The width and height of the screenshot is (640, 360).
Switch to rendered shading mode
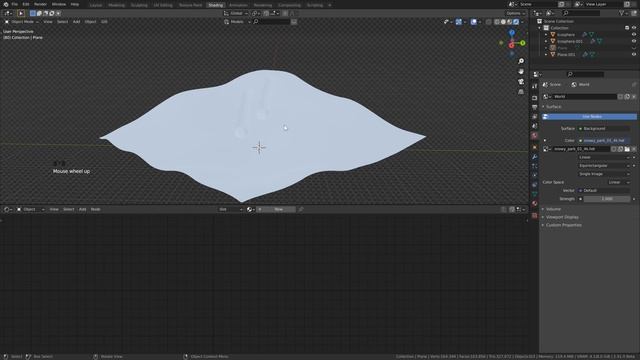[516, 22]
